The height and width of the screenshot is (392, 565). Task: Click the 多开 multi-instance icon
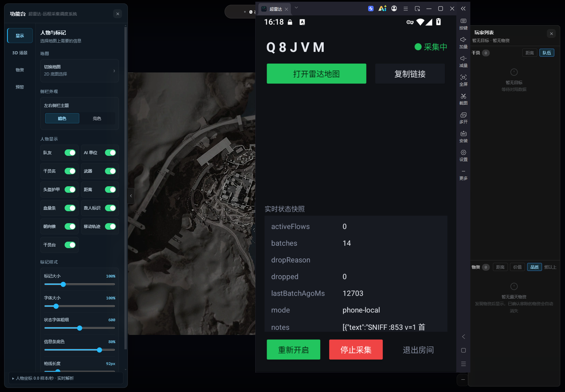coord(463,115)
